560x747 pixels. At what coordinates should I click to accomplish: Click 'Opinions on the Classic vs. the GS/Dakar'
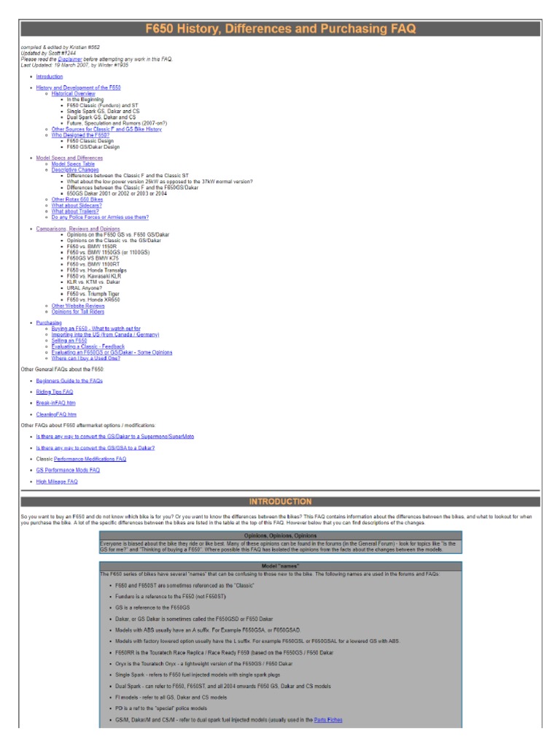pyautogui.click(x=114, y=241)
